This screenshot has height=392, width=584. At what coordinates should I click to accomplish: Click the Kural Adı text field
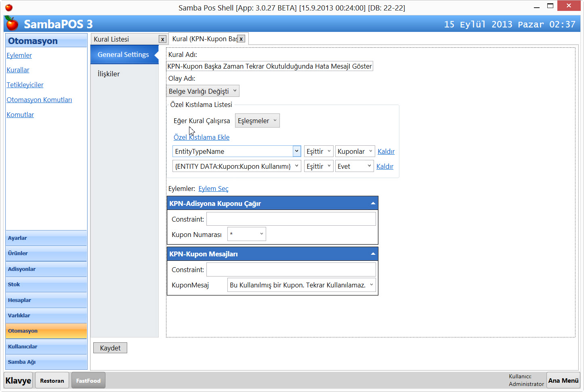pos(269,66)
